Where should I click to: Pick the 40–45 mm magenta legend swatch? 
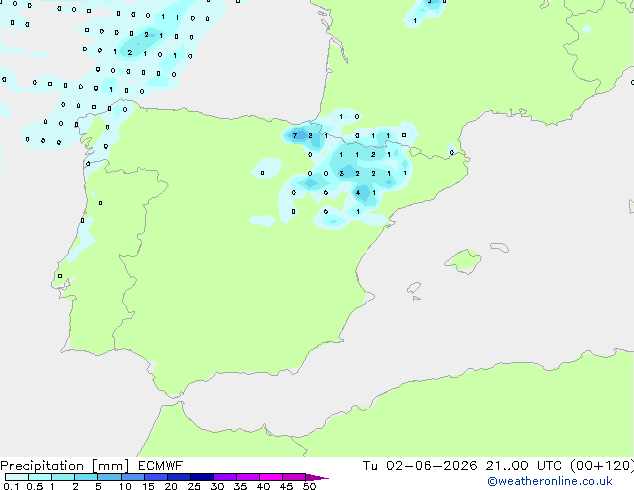pos(271,477)
